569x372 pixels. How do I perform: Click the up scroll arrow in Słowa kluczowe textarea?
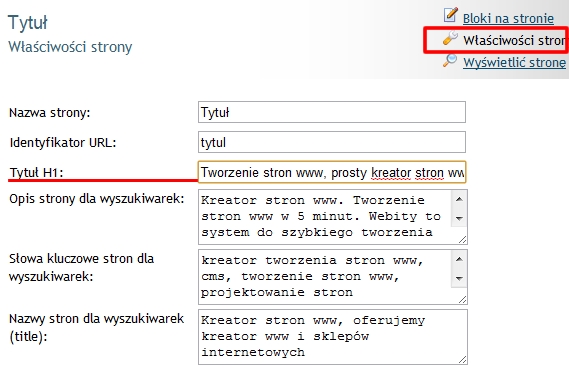coord(459,259)
